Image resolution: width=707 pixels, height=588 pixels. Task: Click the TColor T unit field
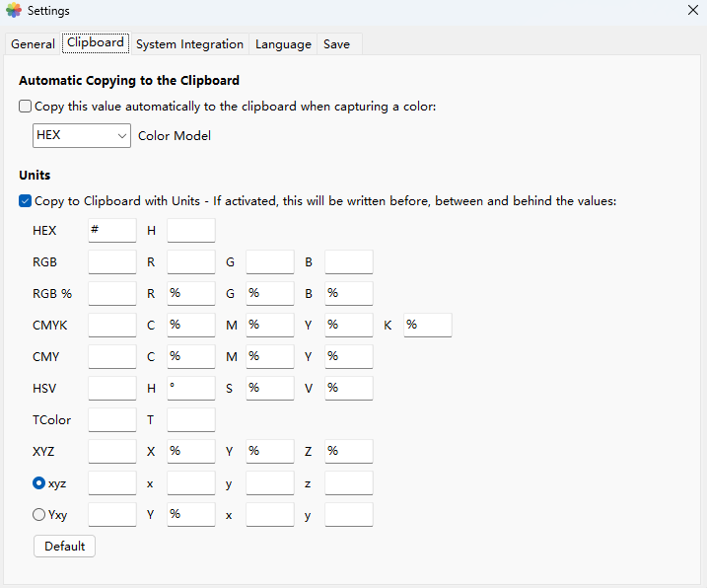tap(191, 420)
